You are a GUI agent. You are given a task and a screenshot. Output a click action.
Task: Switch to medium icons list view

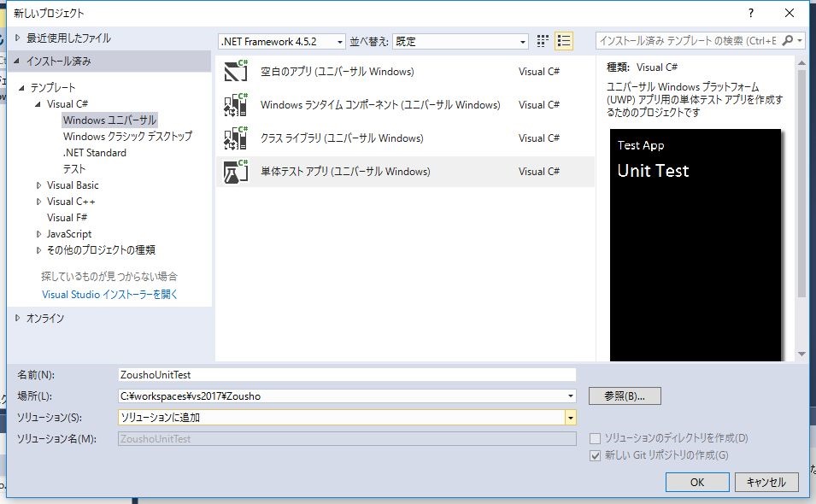click(x=563, y=41)
